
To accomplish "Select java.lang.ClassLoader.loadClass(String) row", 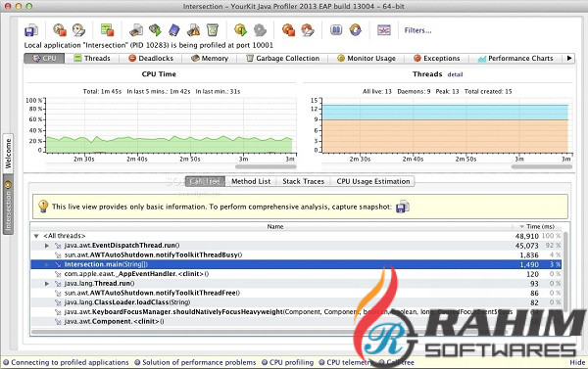I will tap(296, 302).
